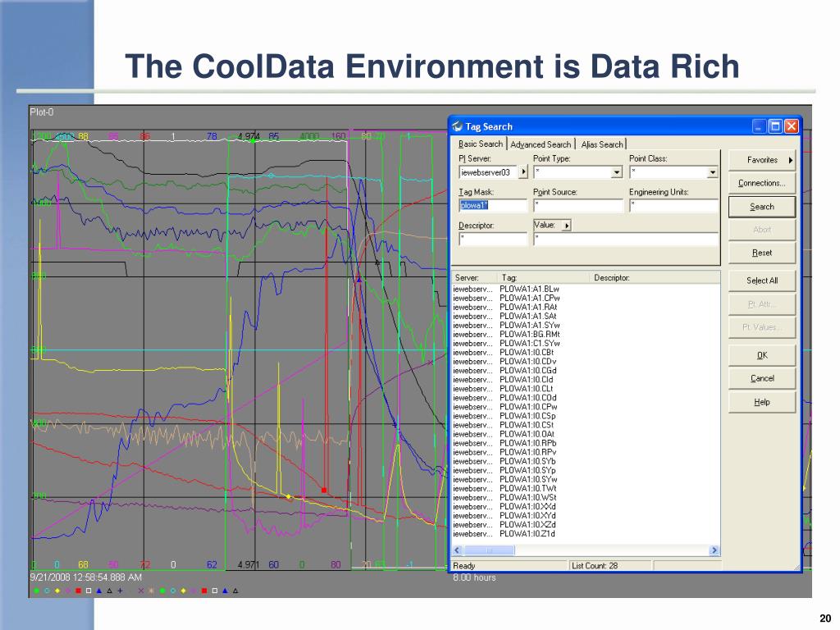
Task: Expand the Point Type dropdown
Action: [617, 172]
